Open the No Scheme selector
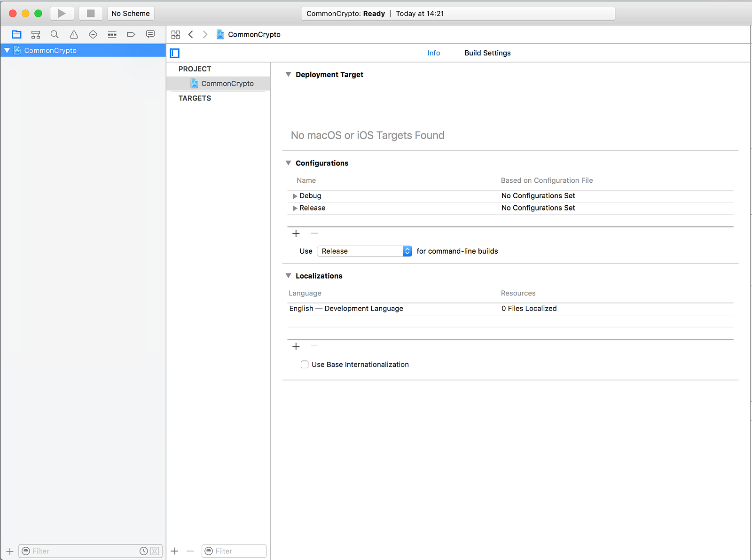The image size is (752, 560). click(131, 14)
